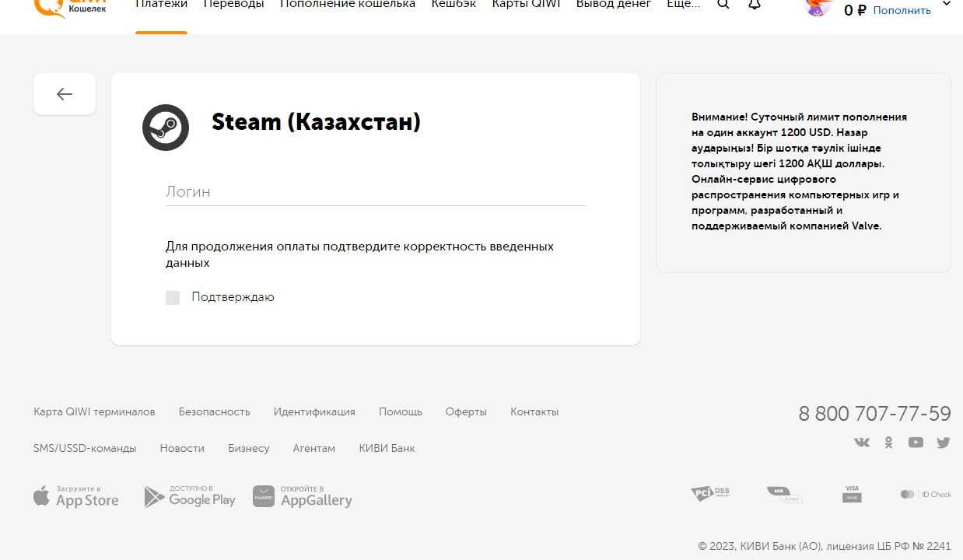This screenshot has height=560, width=963.
Task: Open search with magnifier icon
Action: (x=723, y=5)
